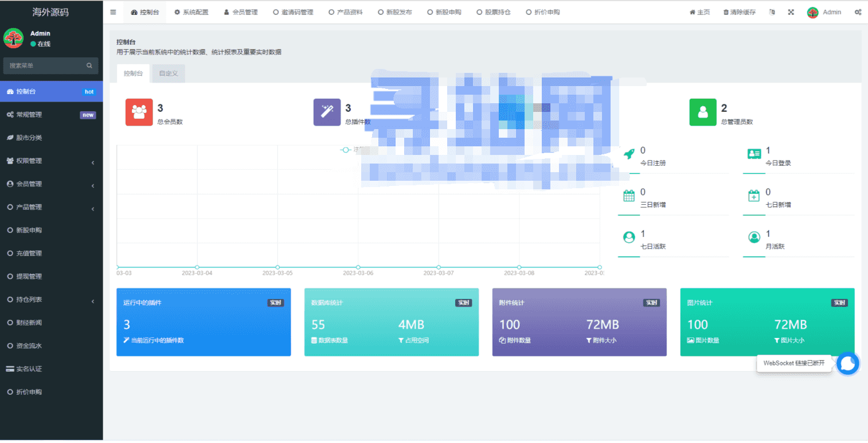This screenshot has width=868, height=443.
Task: Click the 2023-03-06 point on chart axis
Action: (x=358, y=267)
